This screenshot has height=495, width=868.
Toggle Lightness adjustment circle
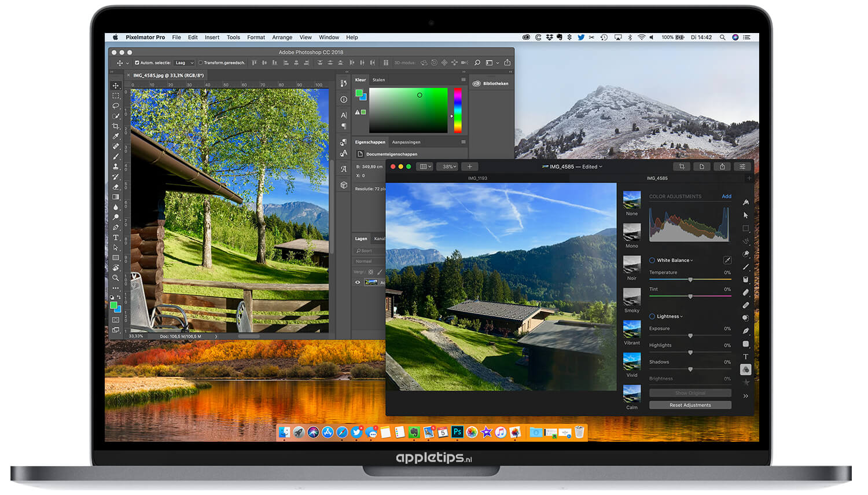652,317
